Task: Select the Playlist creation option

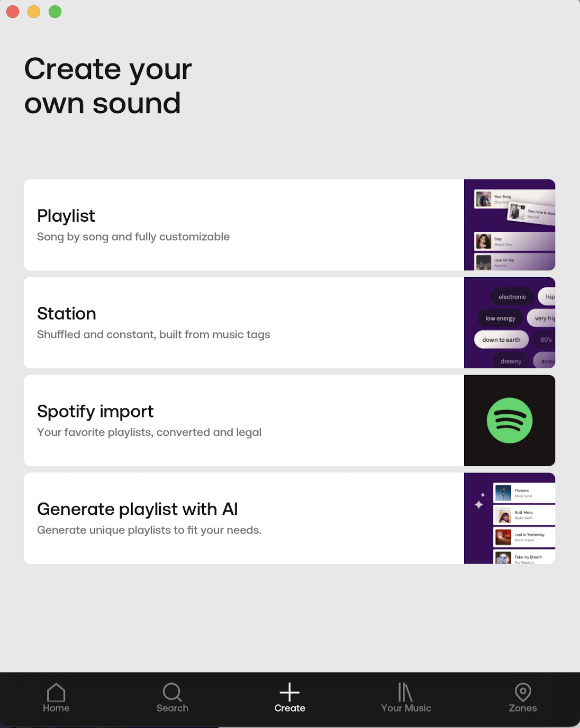Action: [x=243, y=225]
